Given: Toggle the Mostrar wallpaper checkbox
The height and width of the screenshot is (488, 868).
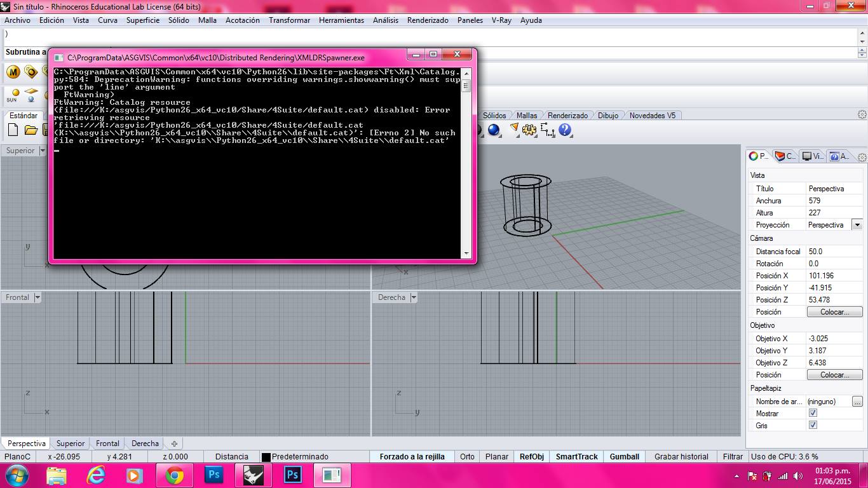Looking at the screenshot, I should 813,413.
